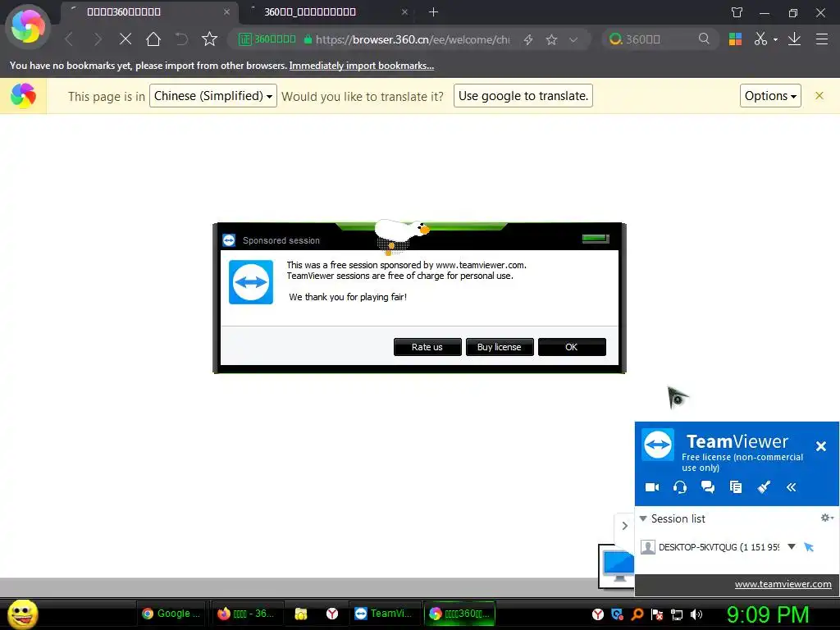Collapse TeamViewer panel with double chevron
840x630 pixels.
(x=792, y=487)
